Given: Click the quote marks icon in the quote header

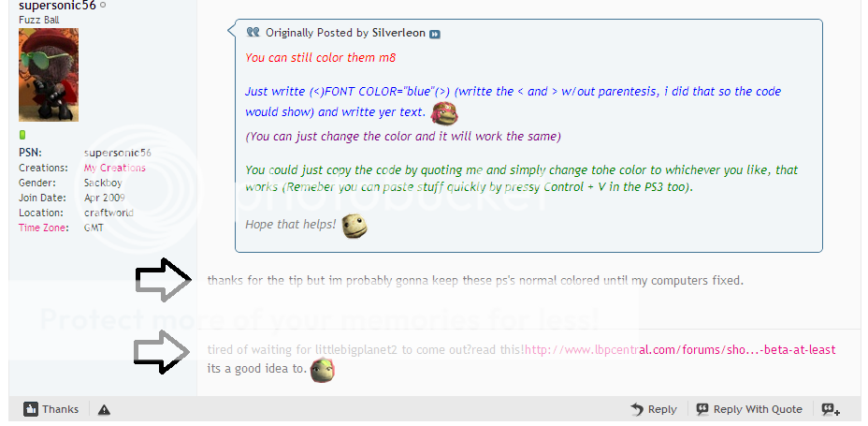Looking at the screenshot, I should pos(253,32).
